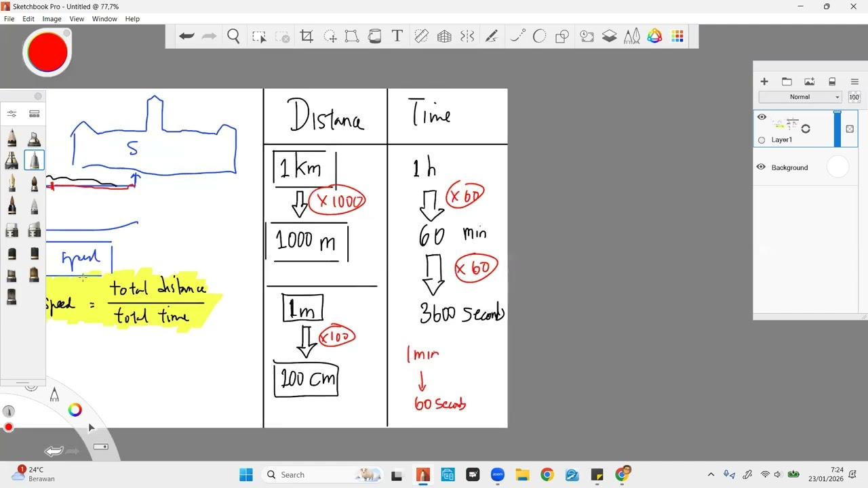The height and width of the screenshot is (488, 868).
Task: Open the Edit menu
Action: [x=28, y=19]
